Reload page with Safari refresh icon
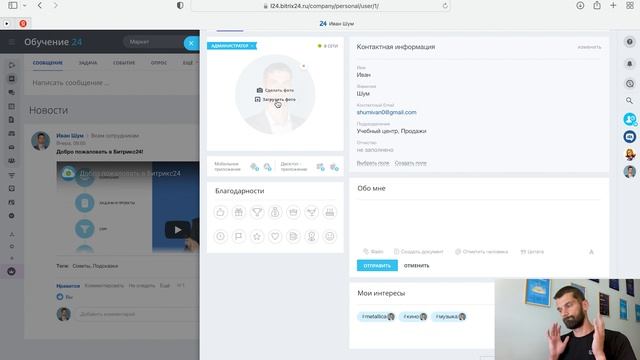Image resolution: width=640 pixels, height=360 pixels. pyautogui.click(x=445, y=6)
